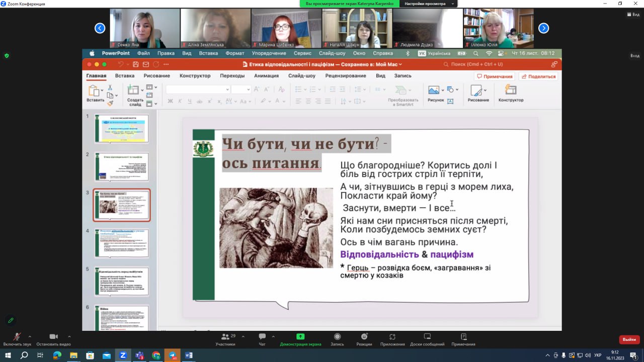The image size is (644, 362).
Task: Switch to the Анимация ribbon tab
Action: pyautogui.click(x=266, y=76)
